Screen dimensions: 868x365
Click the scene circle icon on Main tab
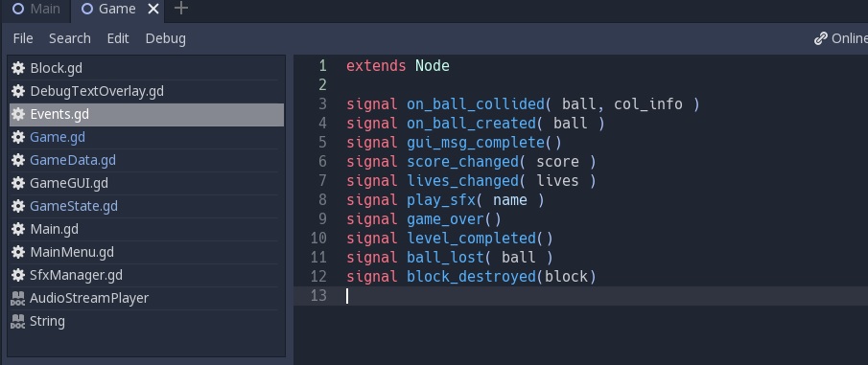tap(18, 9)
